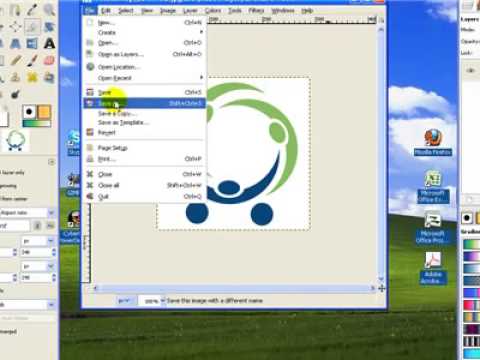Choose Open as Layers menu item
The image size is (480, 360).
(x=145, y=54)
